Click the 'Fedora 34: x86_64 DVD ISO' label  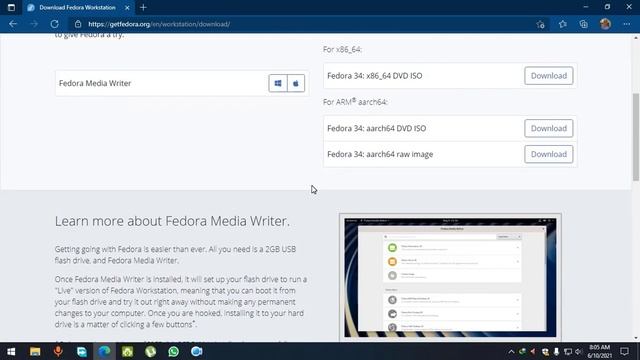click(375, 76)
